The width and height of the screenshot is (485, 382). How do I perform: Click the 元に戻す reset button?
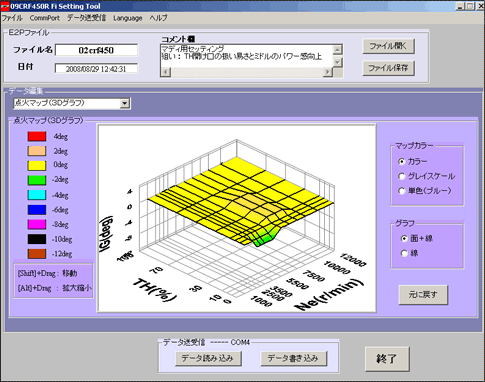pos(423,295)
